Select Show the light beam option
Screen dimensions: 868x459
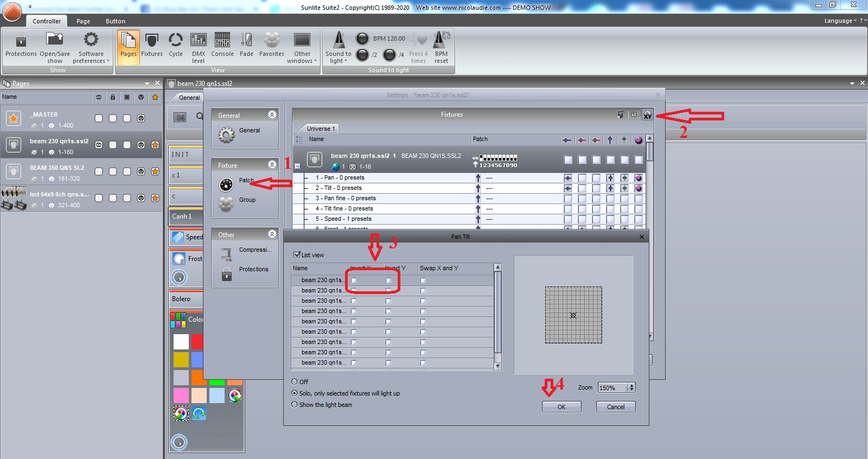click(295, 405)
